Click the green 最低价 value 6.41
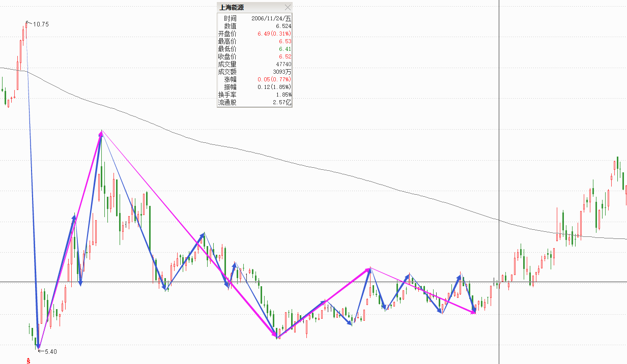The height and width of the screenshot is (364, 627). (285, 49)
